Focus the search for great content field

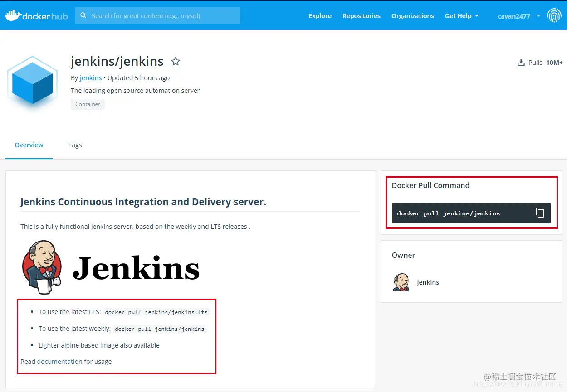(x=158, y=15)
